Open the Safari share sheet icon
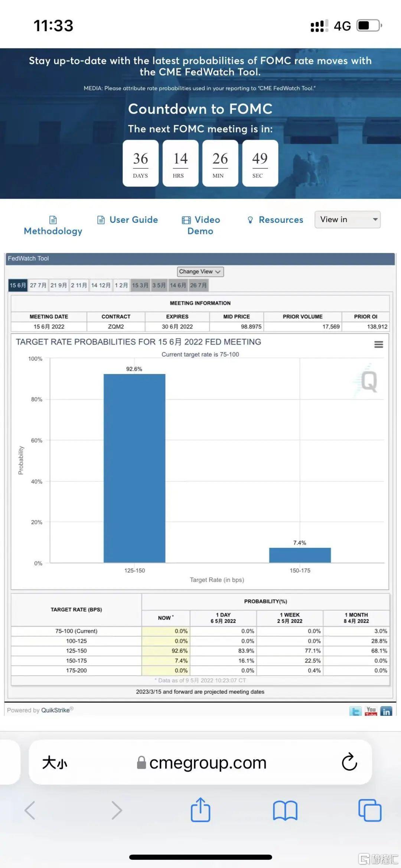 (x=200, y=809)
